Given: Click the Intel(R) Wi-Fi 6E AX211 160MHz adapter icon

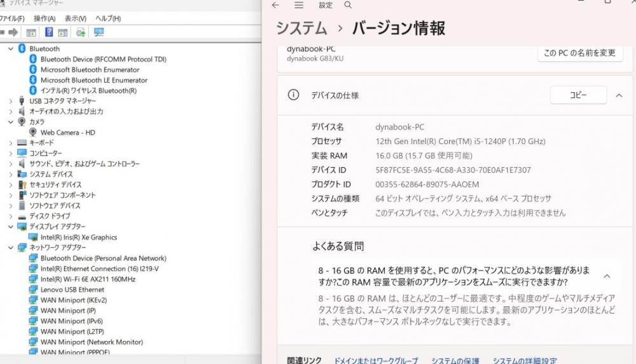Looking at the screenshot, I should pyautogui.click(x=33, y=279).
